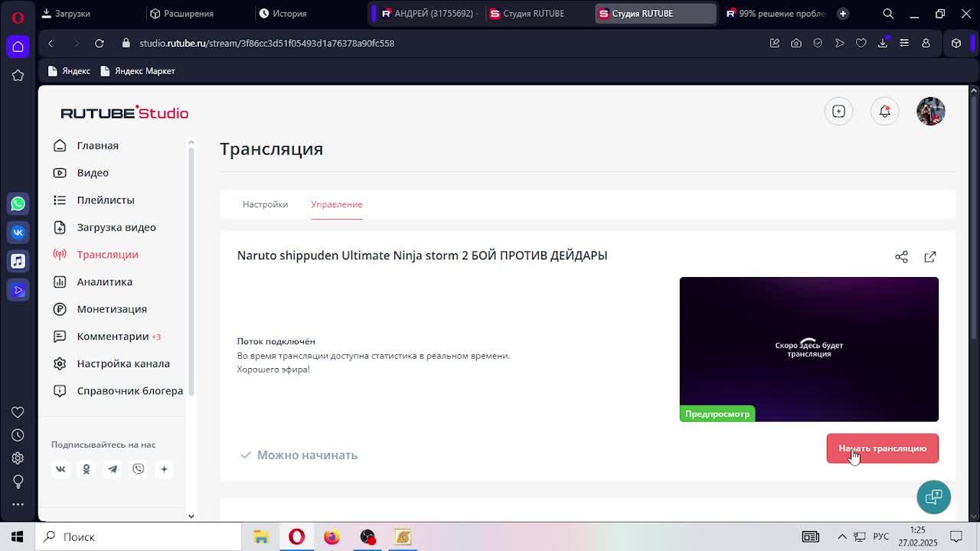
Task: Open Opera home sidebar icon
Action: click(18, 47)
